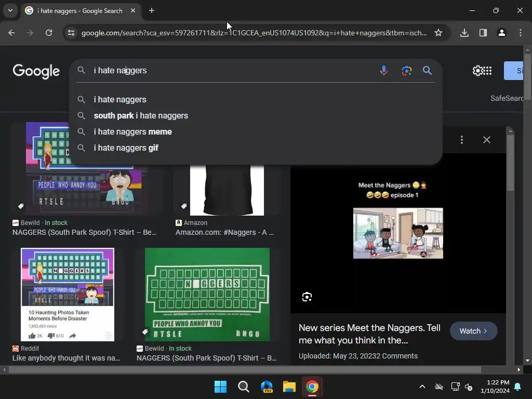The image size is (532, 399).
Task: Open the taskbar clock and calendar
Action: [x=495, y=387]
